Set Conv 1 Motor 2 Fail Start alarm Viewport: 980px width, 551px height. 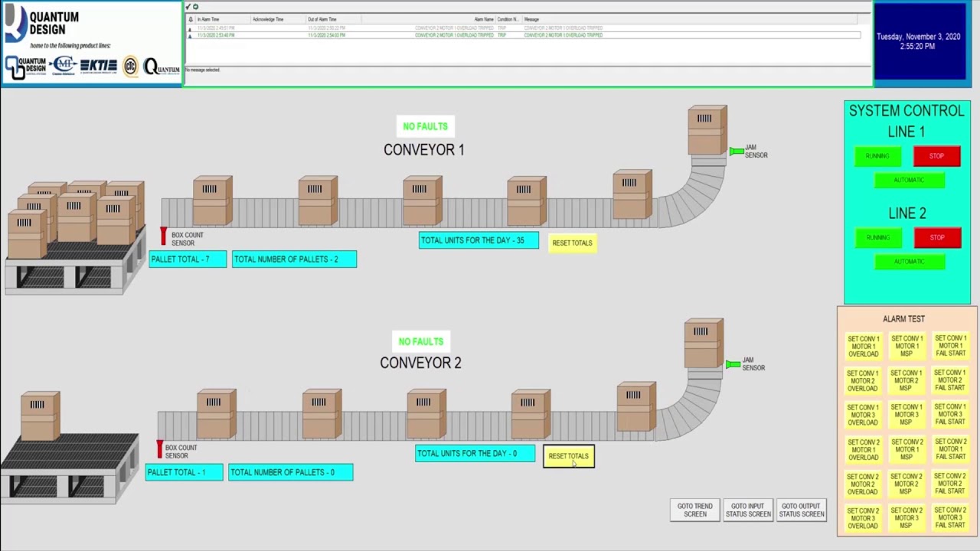[950, 380]
